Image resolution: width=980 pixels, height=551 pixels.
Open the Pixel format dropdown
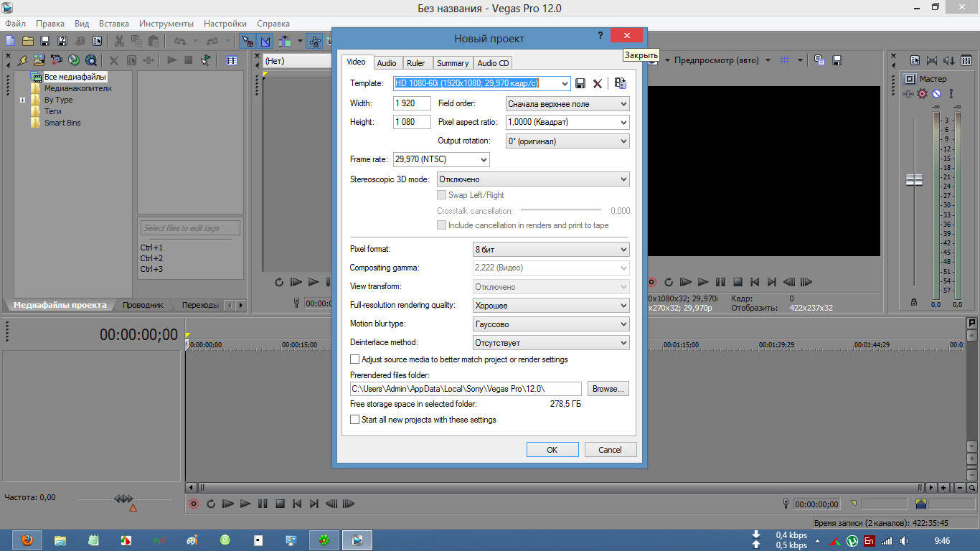[623, 250]
